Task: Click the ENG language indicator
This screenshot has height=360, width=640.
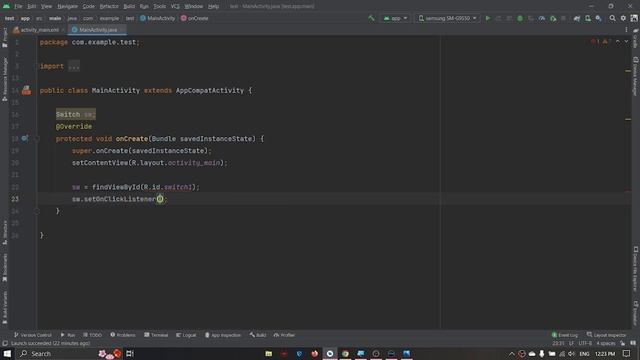Action: coord(584,353)
